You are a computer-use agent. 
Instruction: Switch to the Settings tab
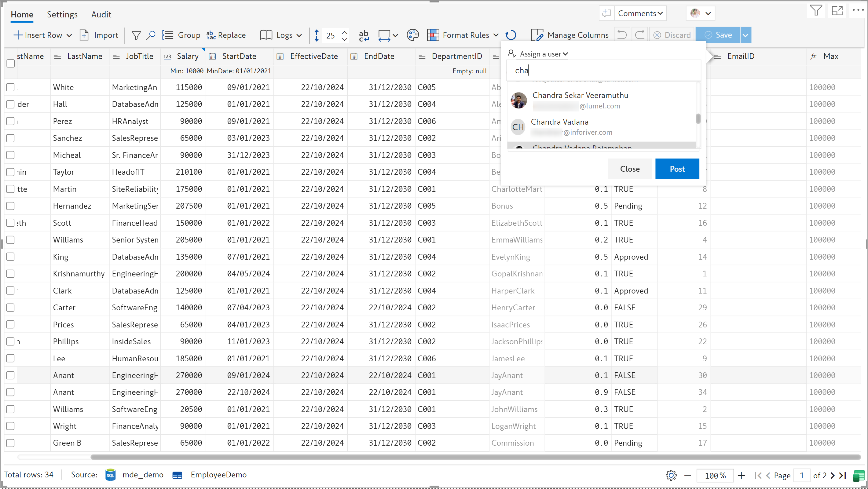click(62, 14)
